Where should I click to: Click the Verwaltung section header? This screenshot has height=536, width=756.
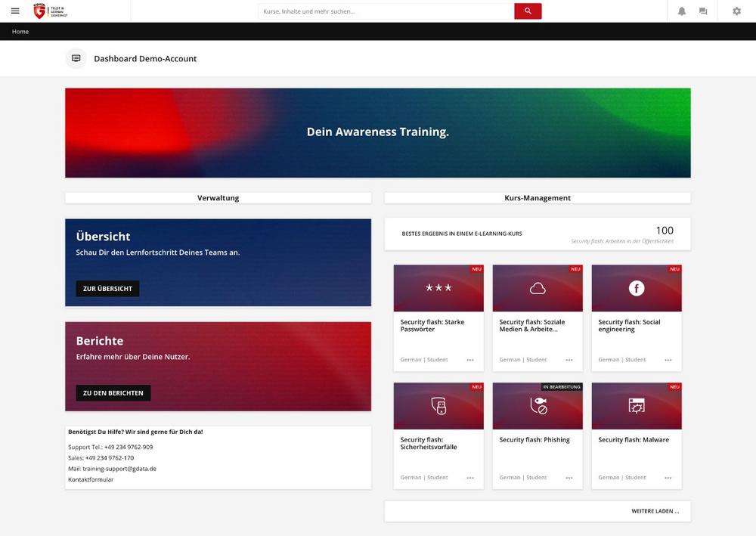pos(218,198)
